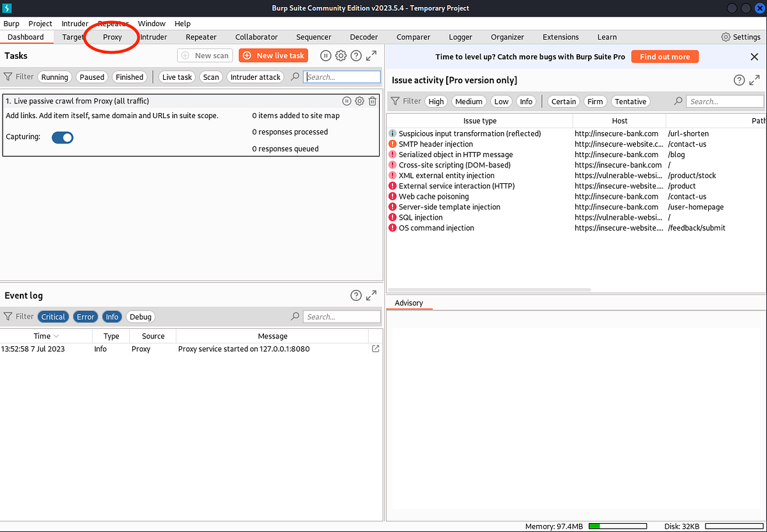Start a New live task
Image resolution: width=767 pixels, height=532 pixels.
click(x=273, y=56)
